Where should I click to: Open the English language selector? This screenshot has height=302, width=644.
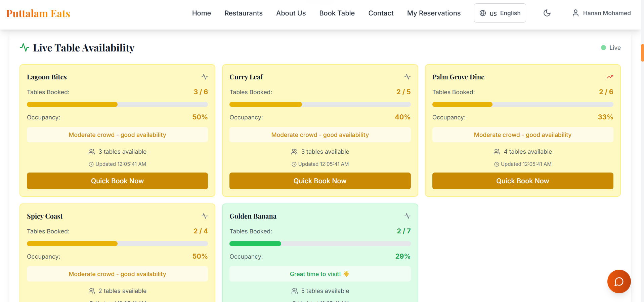[x=500, y=13]
